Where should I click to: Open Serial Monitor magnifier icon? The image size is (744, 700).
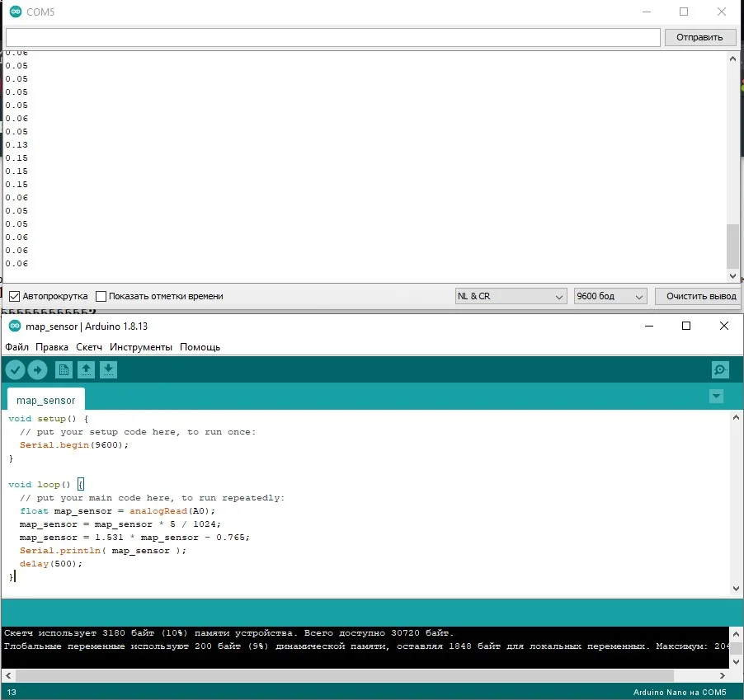pos(719,370)
